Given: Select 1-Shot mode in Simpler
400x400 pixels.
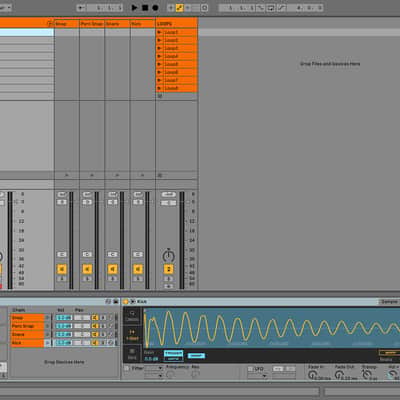Looking at the screenshot, I should click(x=132, y=335).
